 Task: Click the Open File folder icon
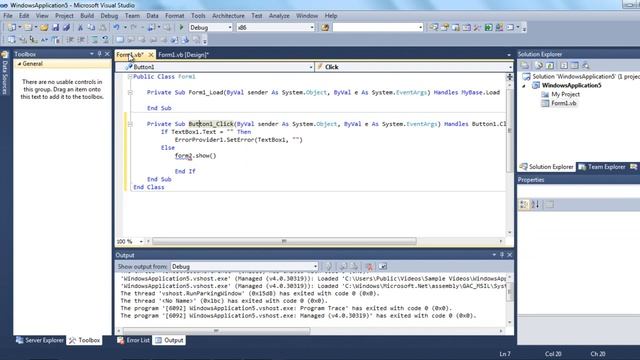[x=44, y=27]
